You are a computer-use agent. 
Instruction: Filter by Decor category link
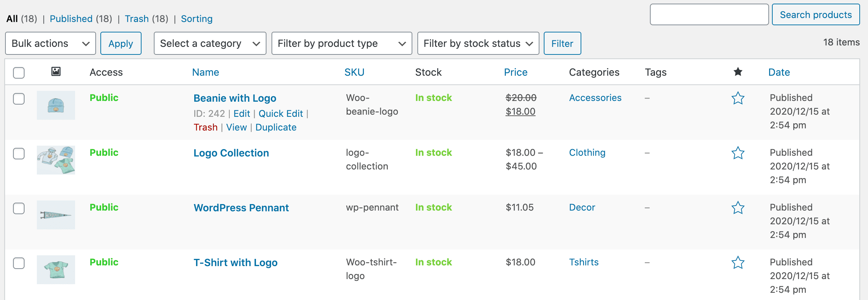tap(582, 207)
